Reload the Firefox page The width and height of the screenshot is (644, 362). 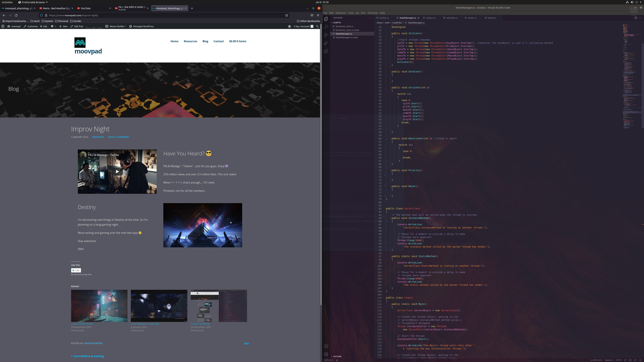click(16, 15)
